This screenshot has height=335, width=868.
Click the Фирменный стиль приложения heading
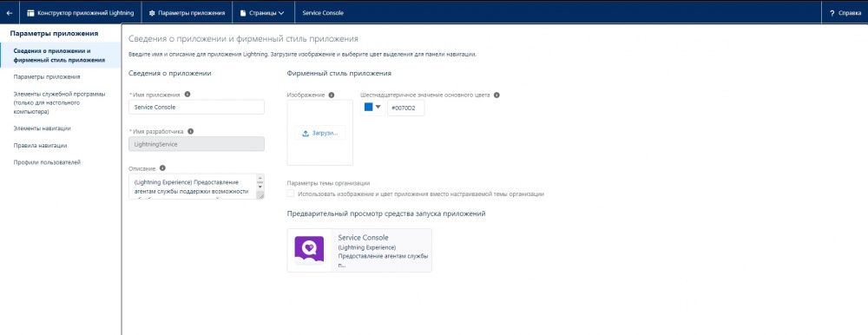point(339,73)
